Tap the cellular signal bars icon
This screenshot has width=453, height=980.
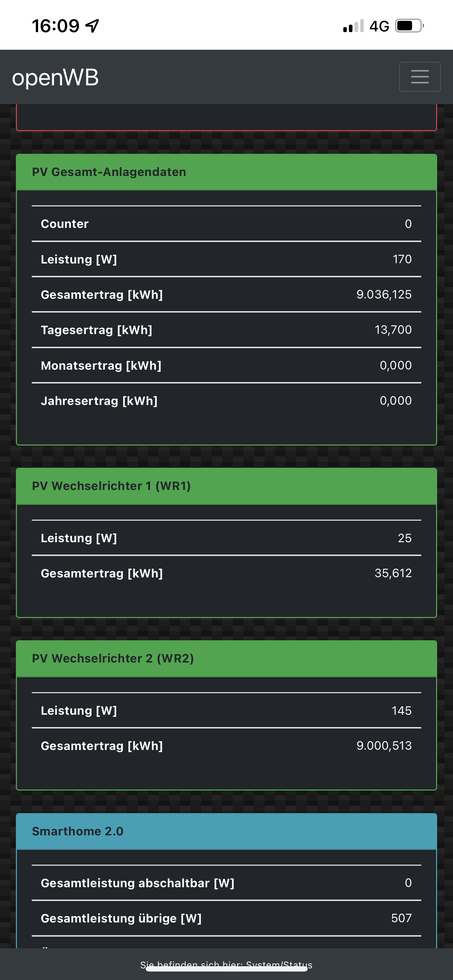click(354, 26)
